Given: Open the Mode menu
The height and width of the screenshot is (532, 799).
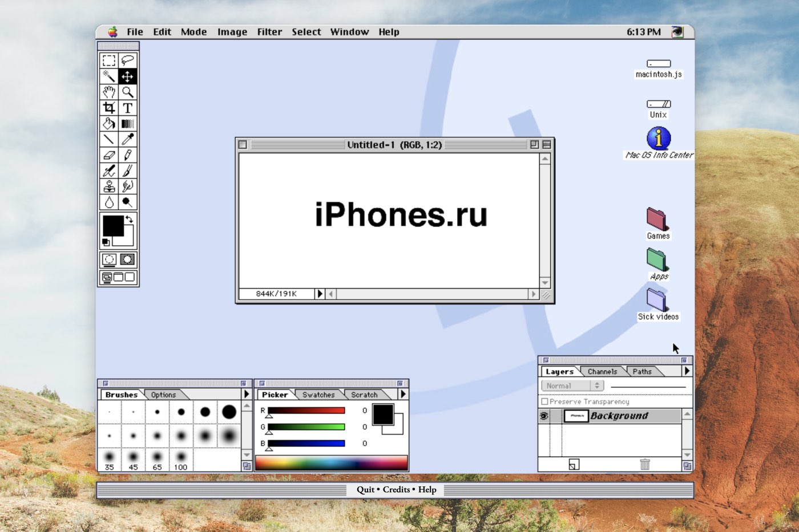Looking at the screenshot, I should pyautogui.click(x=194, y=32).
